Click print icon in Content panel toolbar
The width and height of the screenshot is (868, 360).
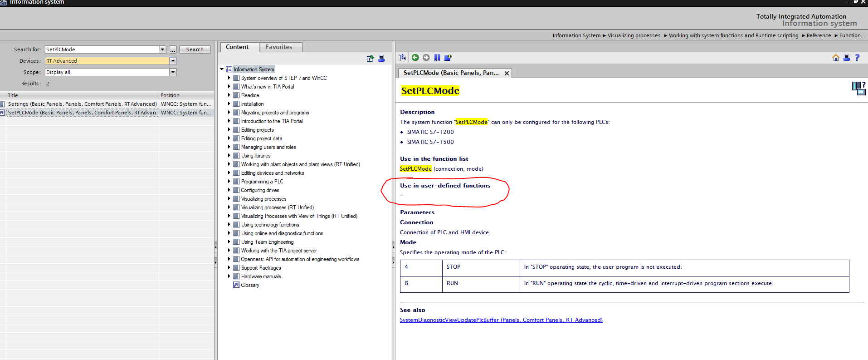pyautogui.click(x=381, y=59)
